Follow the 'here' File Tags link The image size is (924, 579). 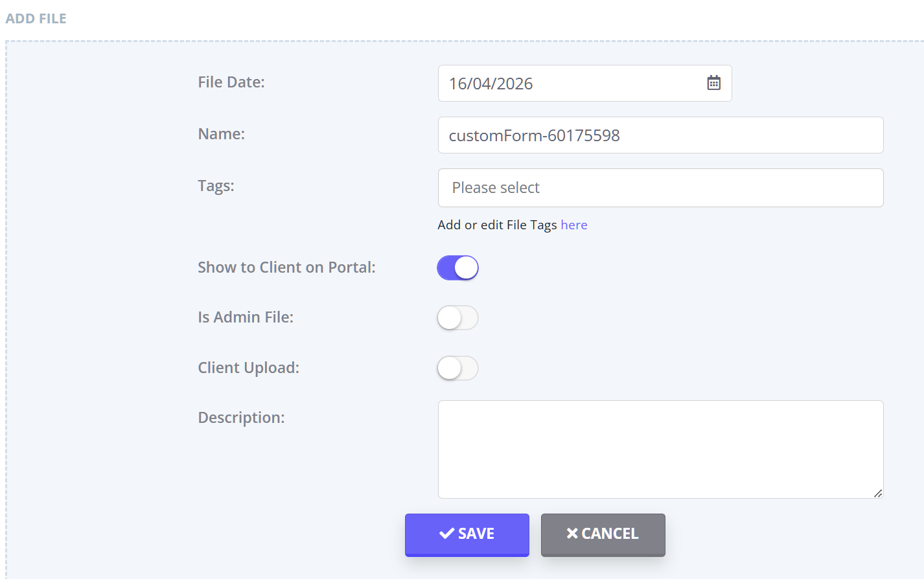pyautogui.click(x=574, y=225)
